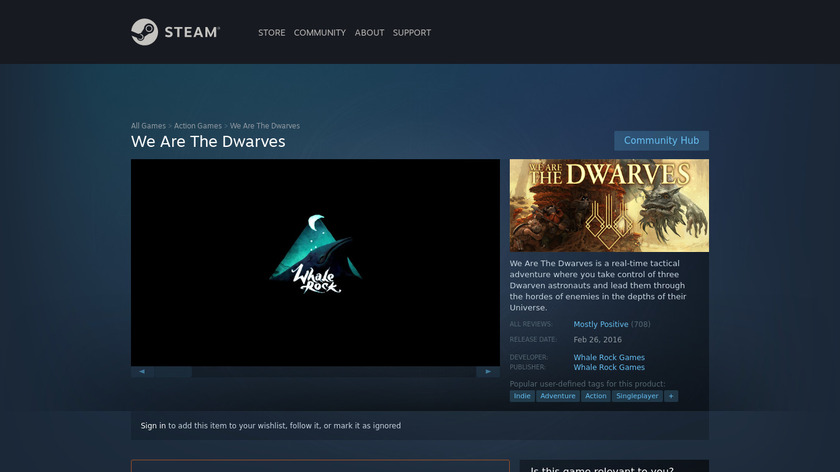
Task: Click the We Are The Dwarves header image
Action: coord(609,205)
